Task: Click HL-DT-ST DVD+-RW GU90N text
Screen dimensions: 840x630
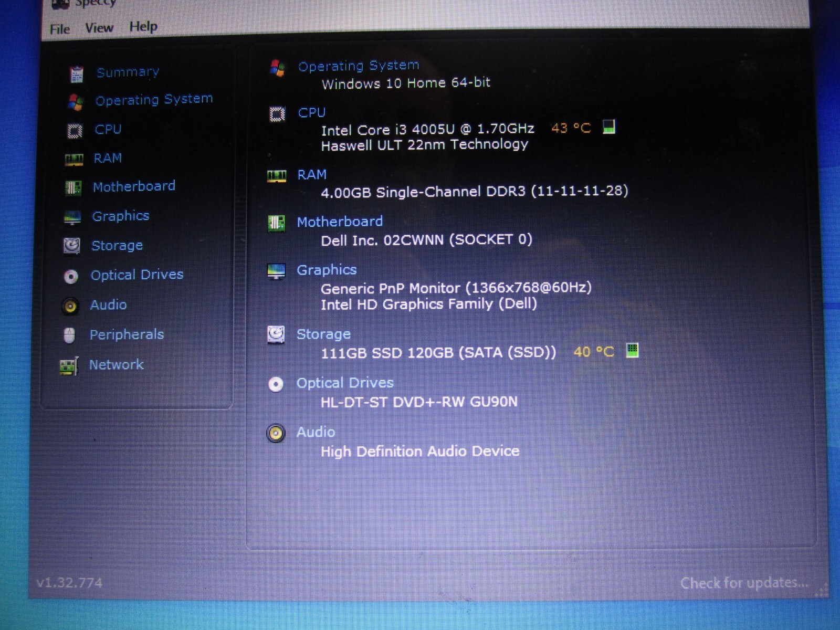Action: [419, 402]
